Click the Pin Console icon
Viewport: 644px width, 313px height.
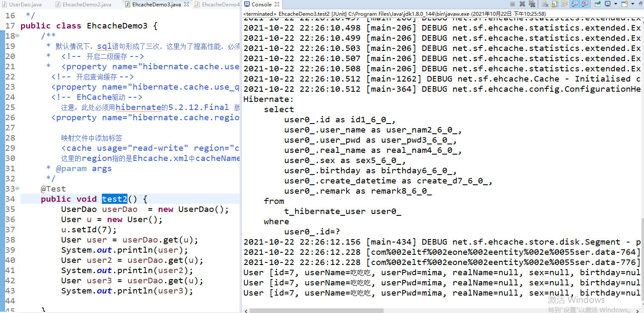[598, 4]
